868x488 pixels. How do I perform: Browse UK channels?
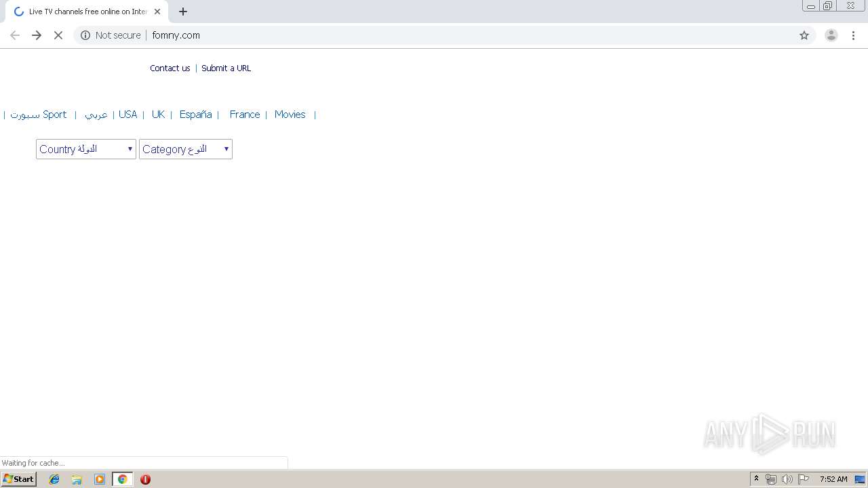[x=158, y=115]
